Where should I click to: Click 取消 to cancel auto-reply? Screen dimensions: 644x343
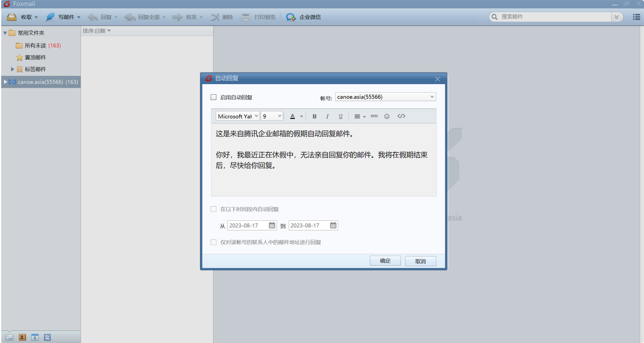coord(420,261)
